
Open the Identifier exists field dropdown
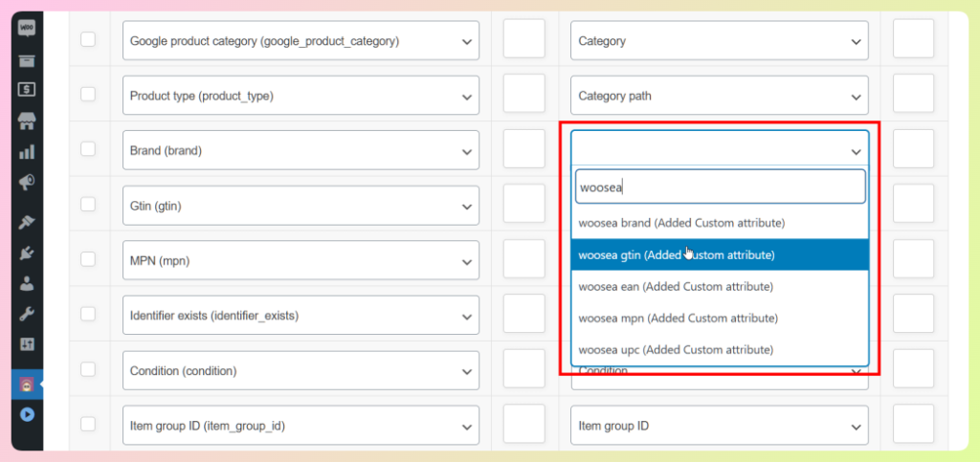301,316
